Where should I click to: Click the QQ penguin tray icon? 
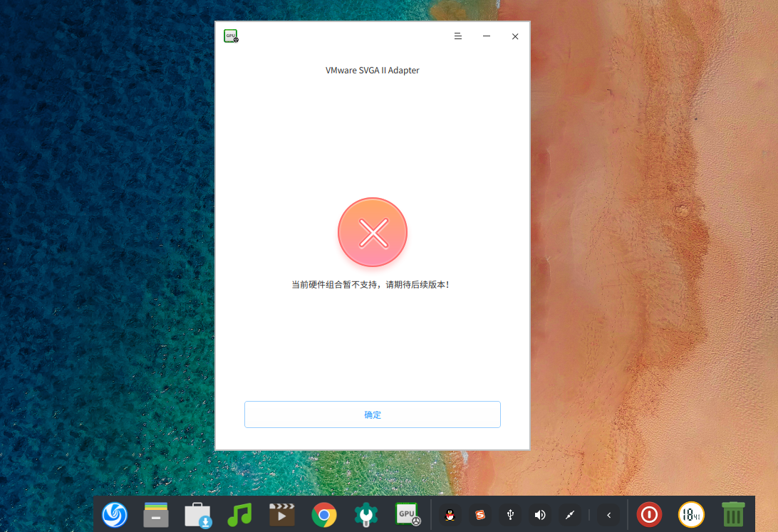(x=450, y=515)
